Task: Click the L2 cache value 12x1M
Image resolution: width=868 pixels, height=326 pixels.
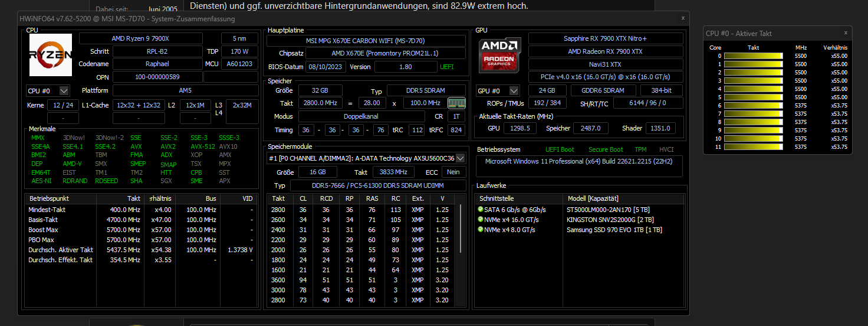Action: coord(195,105)
